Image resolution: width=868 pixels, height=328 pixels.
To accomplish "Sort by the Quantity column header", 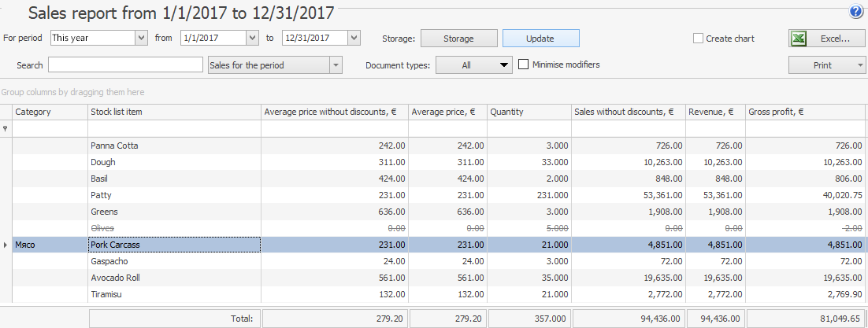I will (528, 112).
